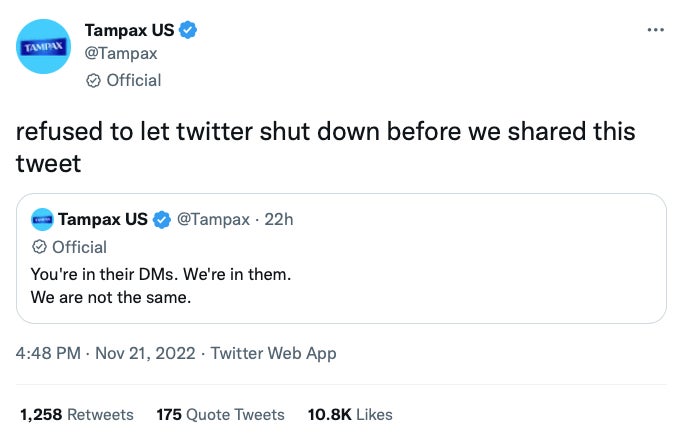Click the gray Official checkmark icon in header
This screenshot has height=436, width=684.
tap(93, 80)
